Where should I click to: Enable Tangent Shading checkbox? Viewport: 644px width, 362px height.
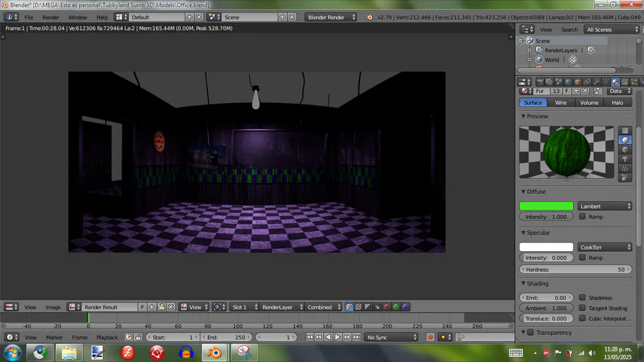click(582, 308)
